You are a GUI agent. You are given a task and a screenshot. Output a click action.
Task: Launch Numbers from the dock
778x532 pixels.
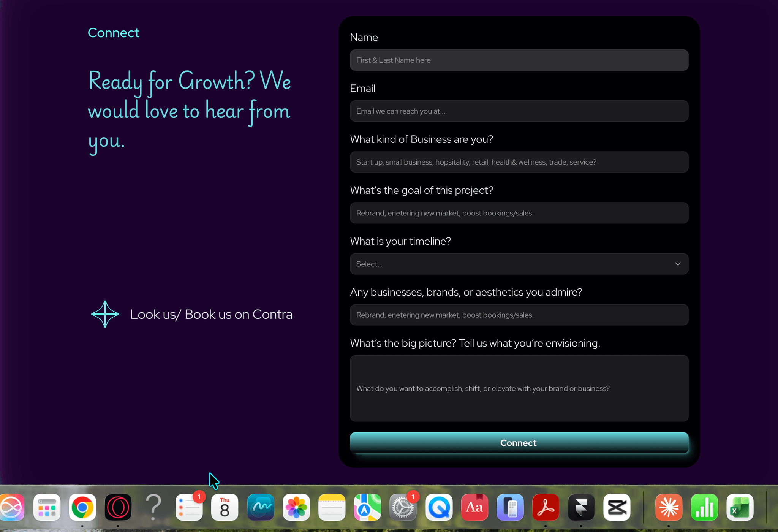pos(705,507)
